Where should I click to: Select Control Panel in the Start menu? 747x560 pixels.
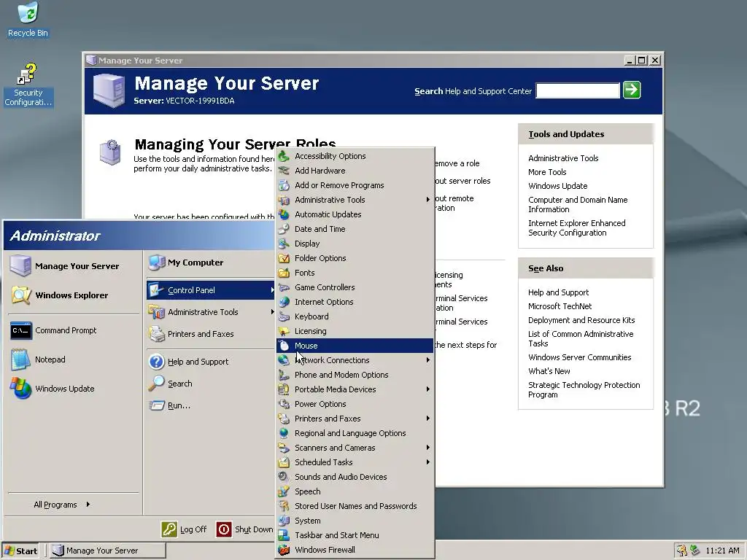pyautogui.click(x=211, y=290)
